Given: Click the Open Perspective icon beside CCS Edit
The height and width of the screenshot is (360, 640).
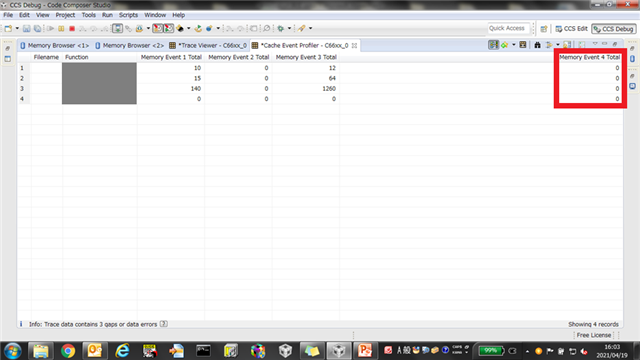Looking at the screenshot, I should [544, 29].
